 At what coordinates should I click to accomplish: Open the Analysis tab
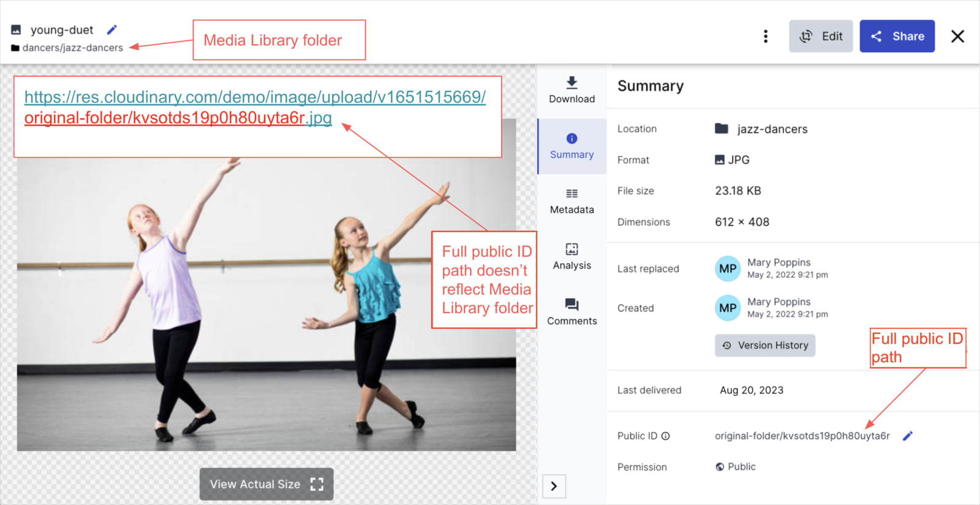571,257
